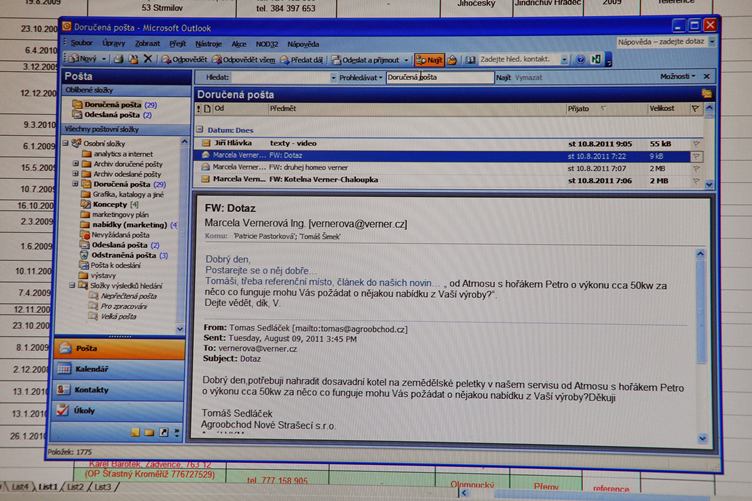Open the email from Jiří Hlávka
The height and width of the screenshot is (501, 752).
click(448, 143)
